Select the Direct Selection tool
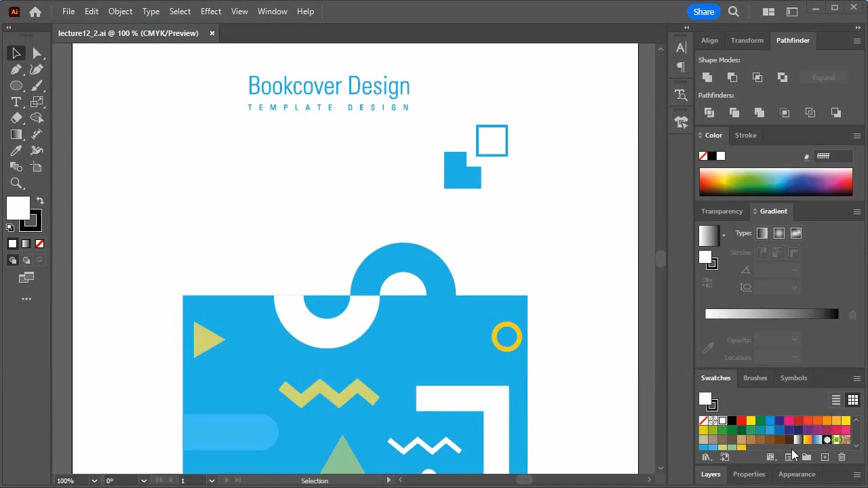This screenshot has width=868, height=488. [37, 54]
